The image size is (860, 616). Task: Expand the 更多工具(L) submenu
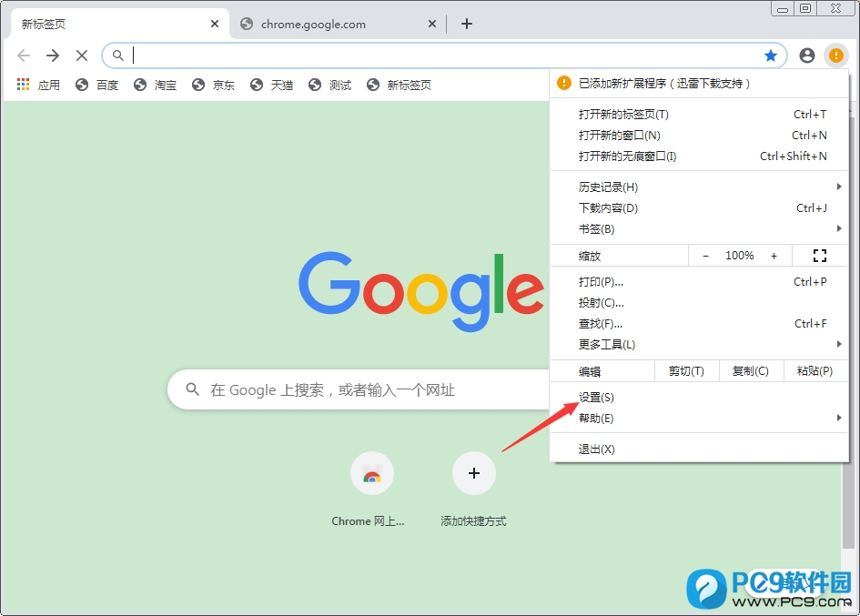point(699,345)
